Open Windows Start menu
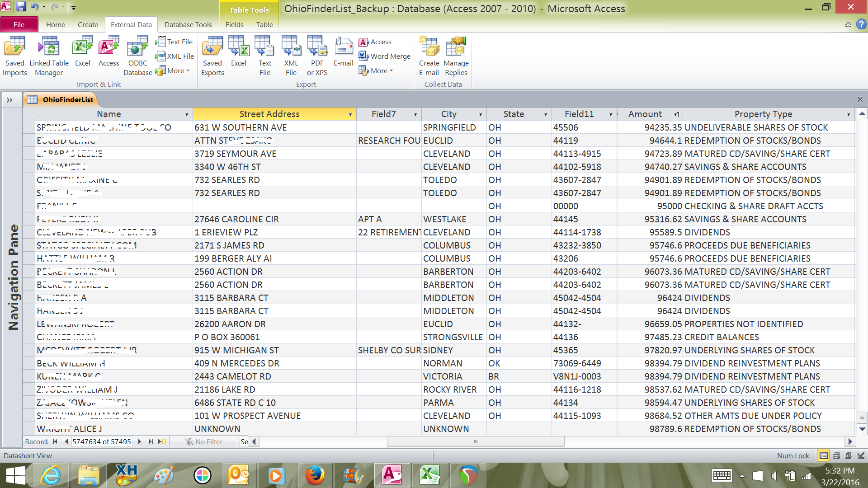 (16, 475)
